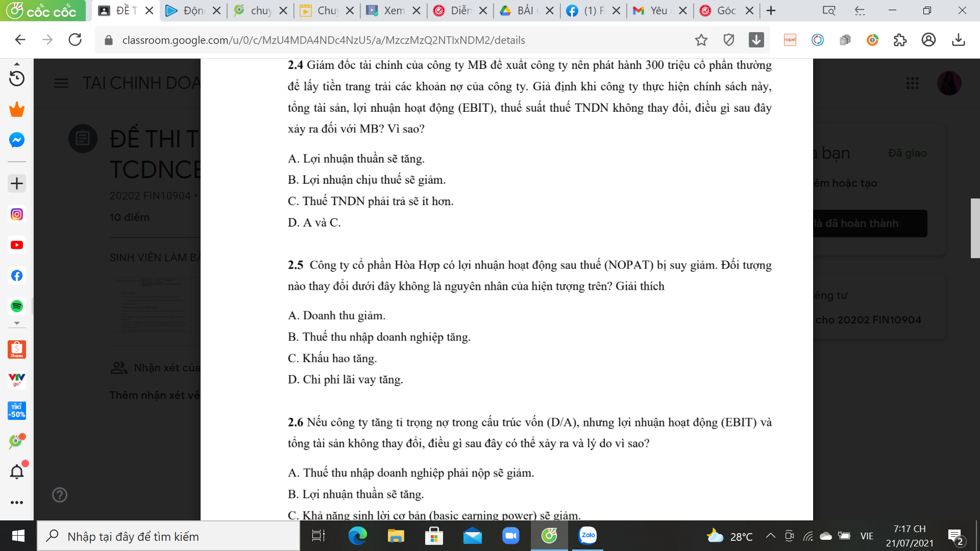Screen dimensions: 980x551
Task: Open Instagram from the sidebar
Action: pos(17,214)
